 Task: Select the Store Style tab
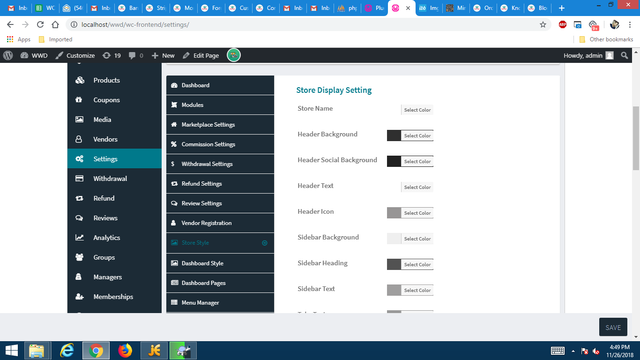point(220,243)
